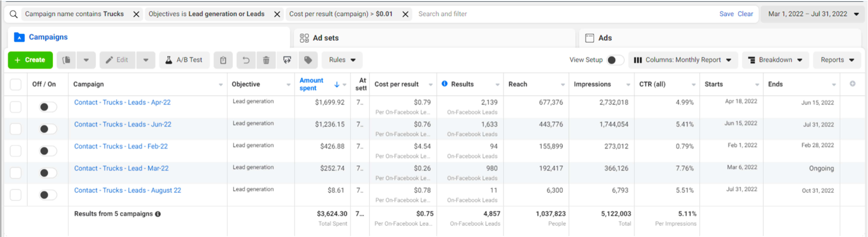Open Contact - Trucks - Leads - Jun-22 campaign link
868x237 pixels.
pos(123,124)
